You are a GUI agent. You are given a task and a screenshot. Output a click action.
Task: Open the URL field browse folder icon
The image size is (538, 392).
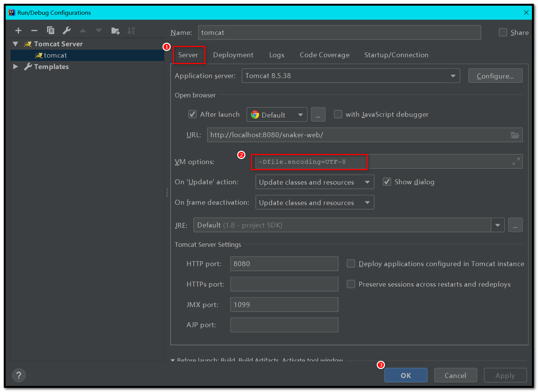pyautogui.click(x=515, y=135)
